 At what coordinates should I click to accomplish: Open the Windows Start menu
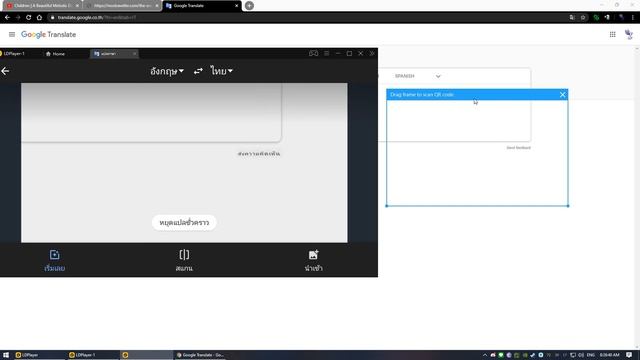coord(6,355)
